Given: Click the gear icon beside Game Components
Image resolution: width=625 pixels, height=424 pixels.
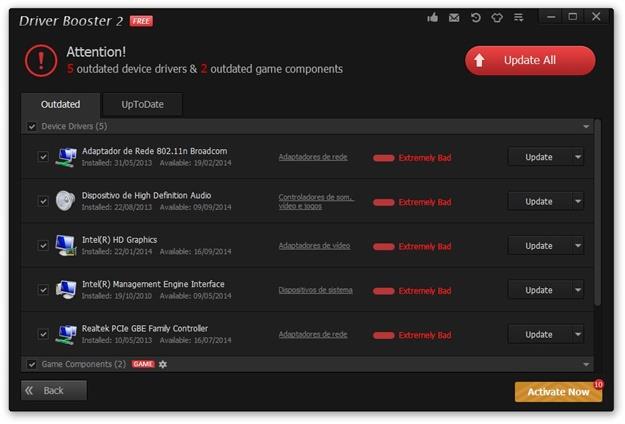Looking at the screenshot, I should (x=163, y=364).
